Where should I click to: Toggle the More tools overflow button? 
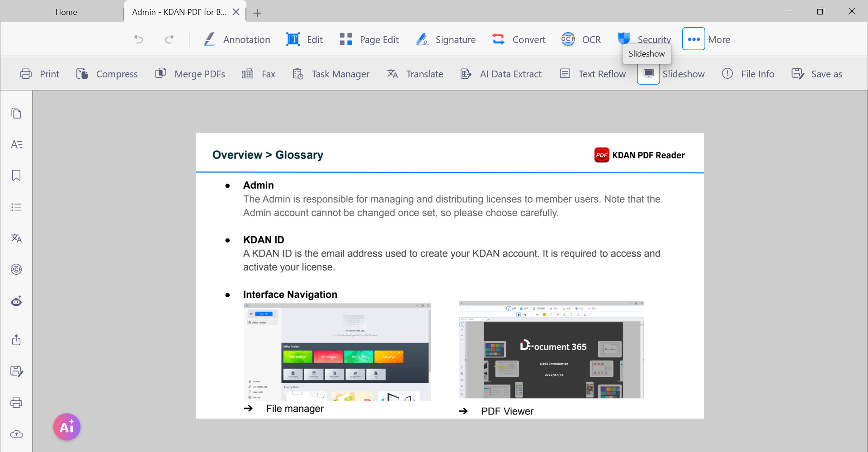[693, 39]
